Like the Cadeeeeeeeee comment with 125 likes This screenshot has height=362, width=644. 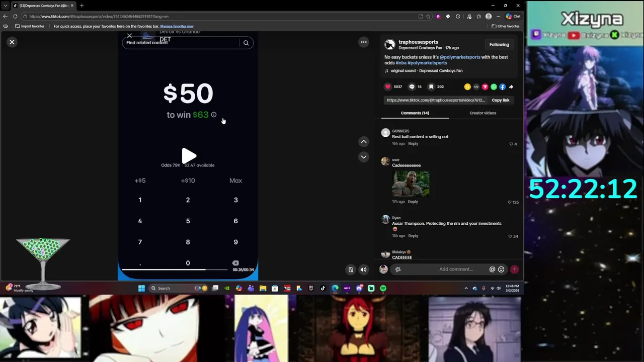point(510,202)
